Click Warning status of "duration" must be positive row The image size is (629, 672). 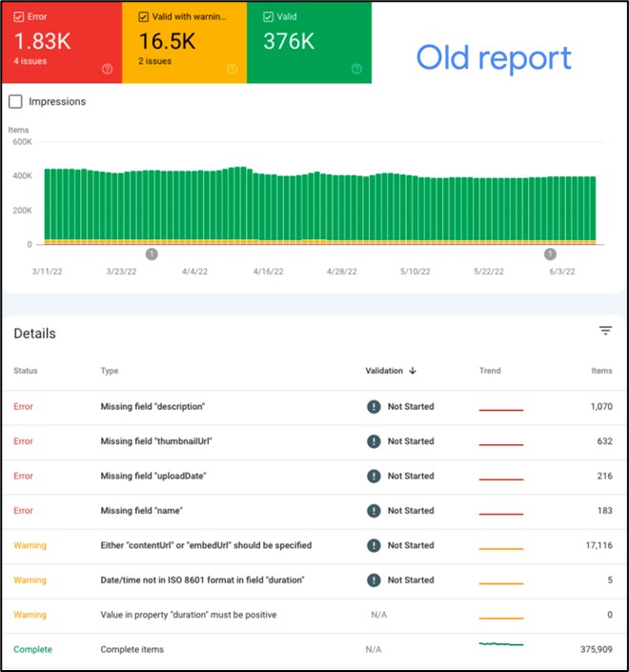(30, 615)
